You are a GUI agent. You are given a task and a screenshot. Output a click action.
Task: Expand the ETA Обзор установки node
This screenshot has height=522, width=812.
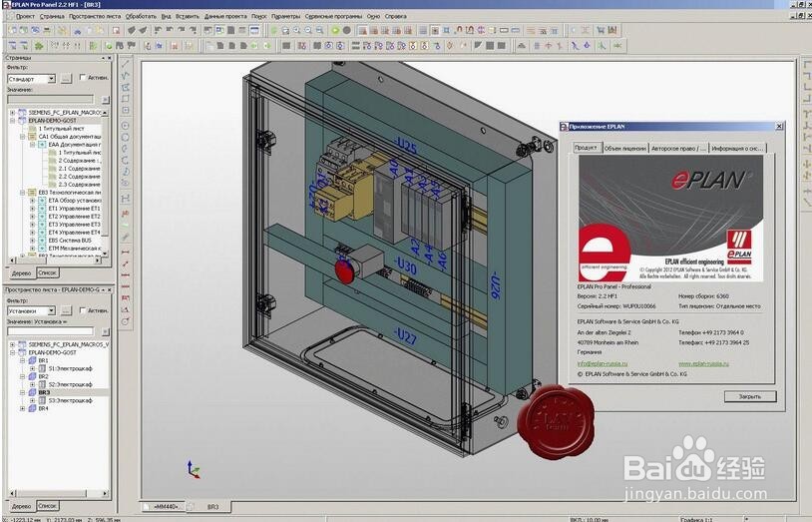click(32, 200)
